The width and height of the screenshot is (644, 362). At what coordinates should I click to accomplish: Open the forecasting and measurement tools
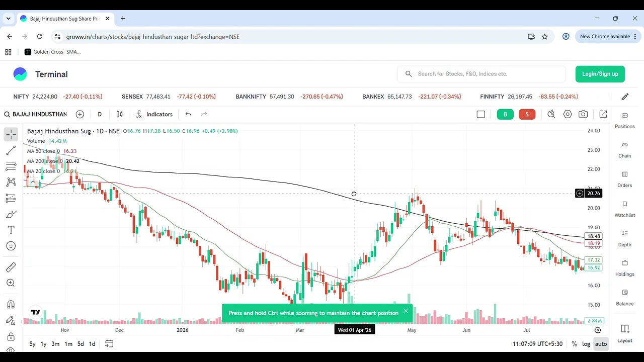pos(11,198)
